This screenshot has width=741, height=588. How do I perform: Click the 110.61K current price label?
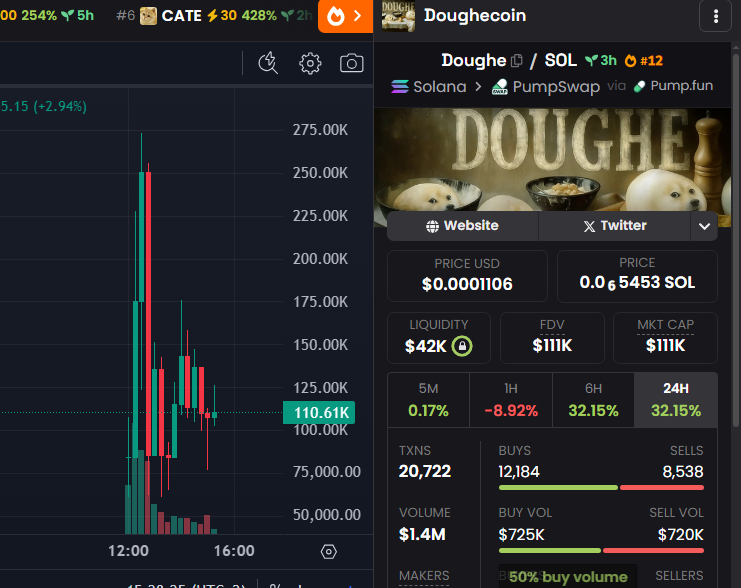click(319, 413)
